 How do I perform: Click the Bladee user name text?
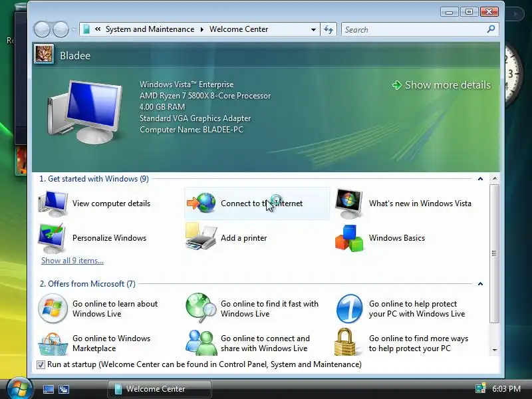pos(75,56)
